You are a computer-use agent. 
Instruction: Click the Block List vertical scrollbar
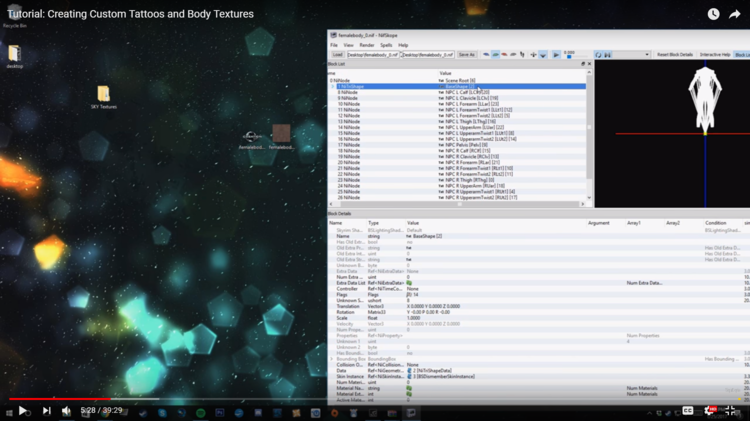click(x=589, y=135)
